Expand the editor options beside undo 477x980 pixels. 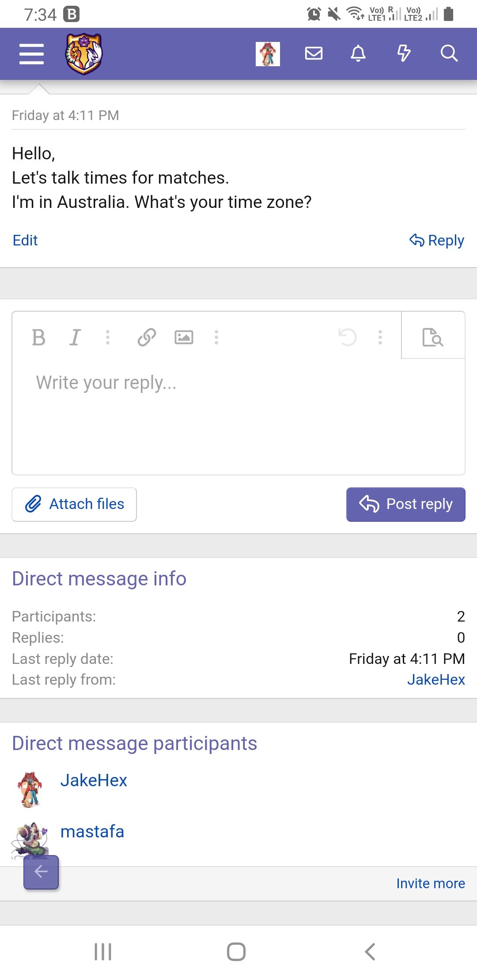point(380,338)
